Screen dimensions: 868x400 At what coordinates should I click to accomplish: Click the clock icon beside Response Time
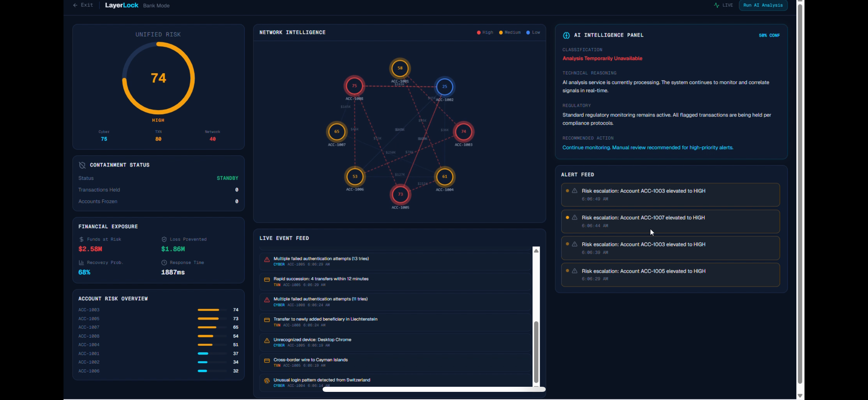point(164,263)
